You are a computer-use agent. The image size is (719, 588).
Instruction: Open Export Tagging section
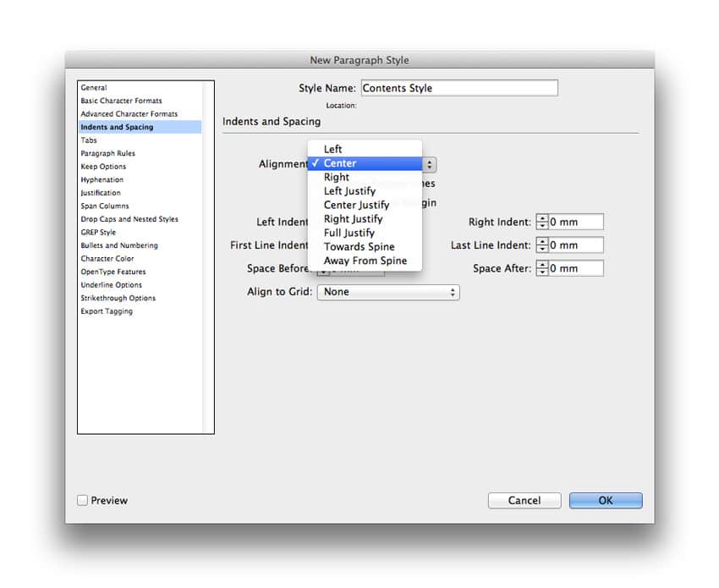pyautogui.click(x=107, y=311)
